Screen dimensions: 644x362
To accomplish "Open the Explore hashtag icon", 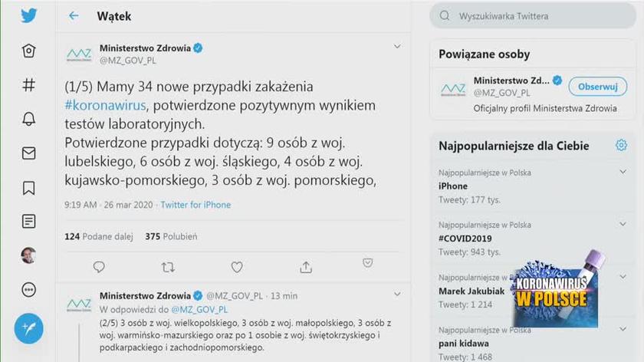I will [28, 85].
